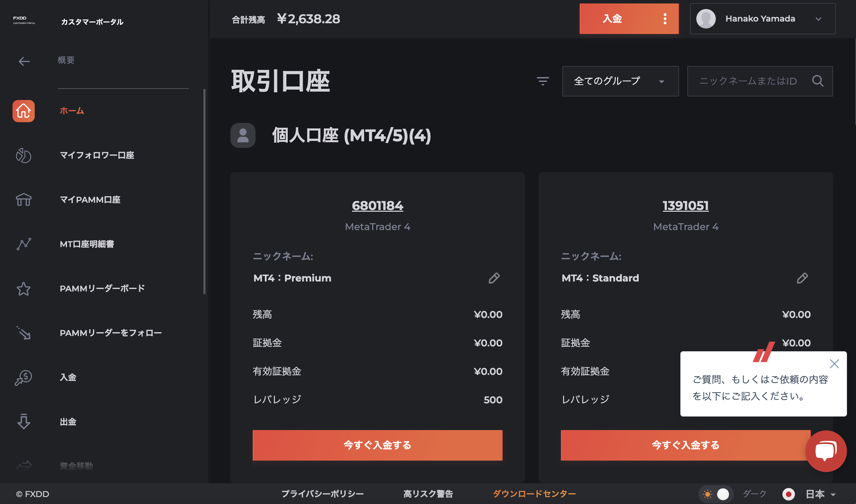856x504 pixels.
Task: Click leverage value 500
Action: click(x=493, y=400)
